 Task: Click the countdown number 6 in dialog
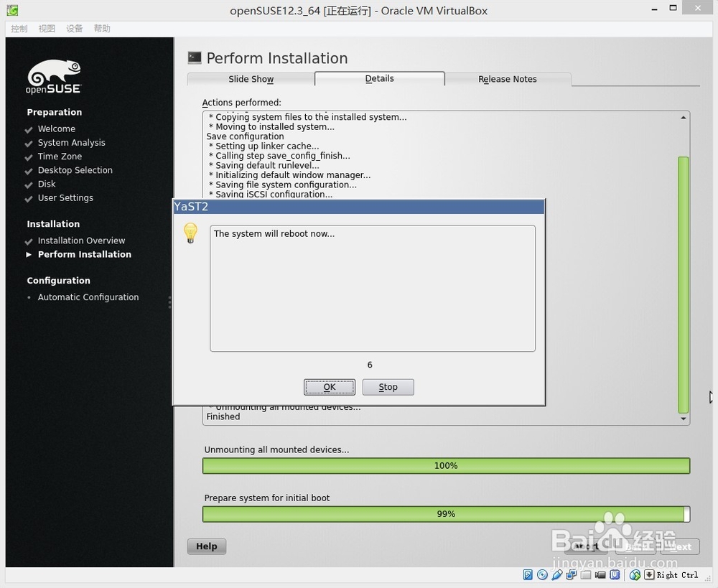pyautogui.click(x=370, y=365)
